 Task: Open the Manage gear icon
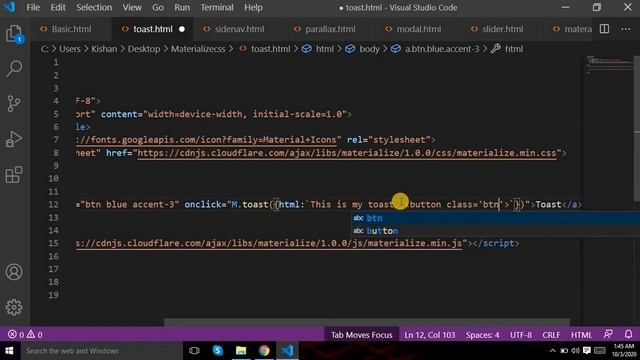point(14,307)
